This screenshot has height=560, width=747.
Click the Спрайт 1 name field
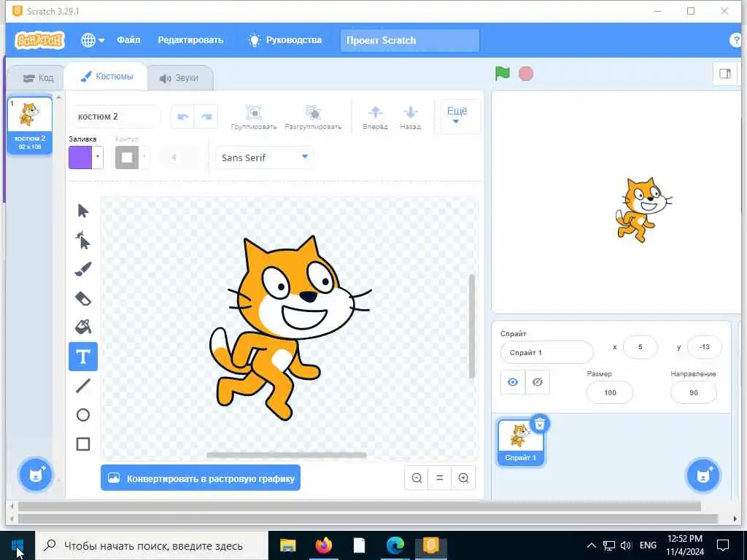pos(547,352)
